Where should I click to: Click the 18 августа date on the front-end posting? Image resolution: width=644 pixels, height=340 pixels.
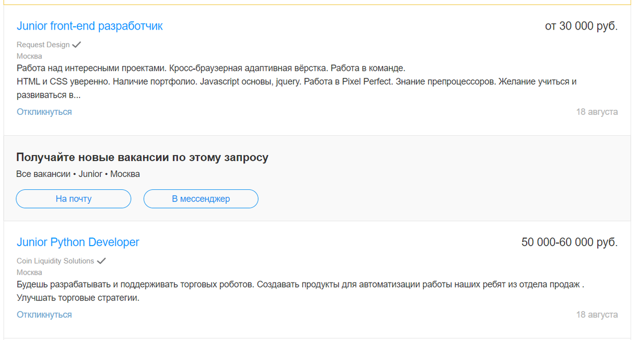(597, 112)
